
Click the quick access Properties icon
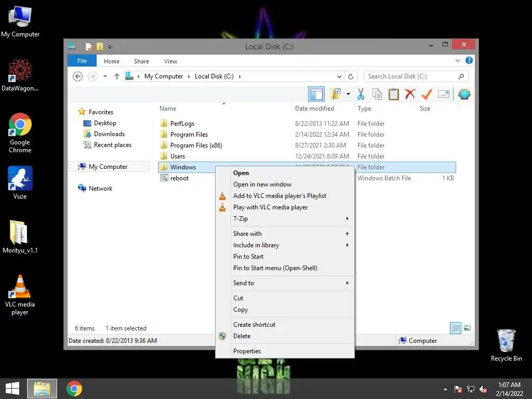[x=88, y=46]
